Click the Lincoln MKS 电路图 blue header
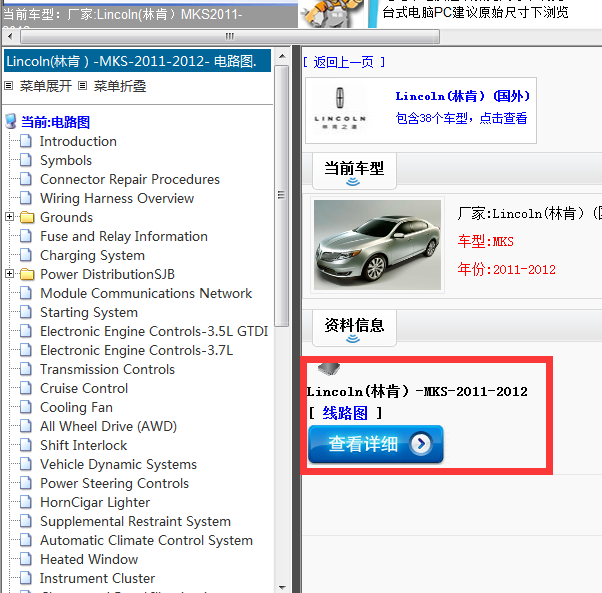Image resolution: width=602 pixels, height=593 pixels. 137,61
